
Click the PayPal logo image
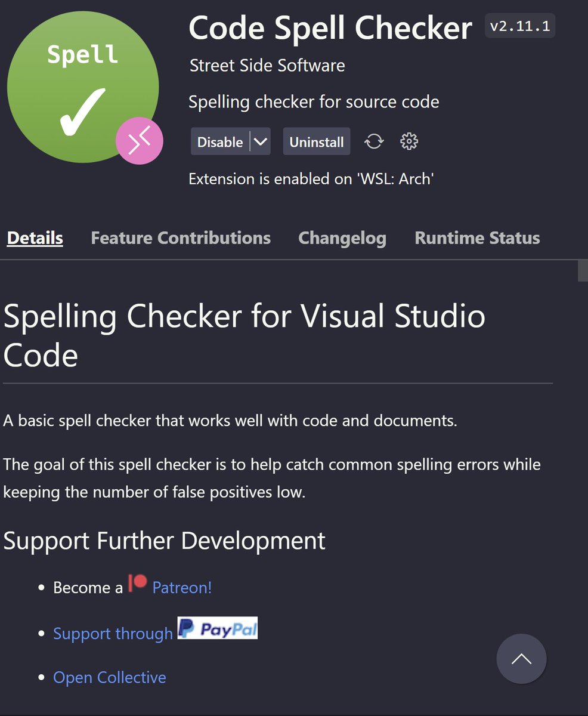point(218,628)
